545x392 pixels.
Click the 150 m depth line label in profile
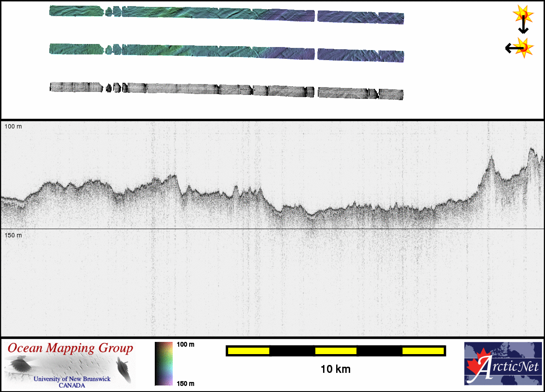click(x=13, y=235)
